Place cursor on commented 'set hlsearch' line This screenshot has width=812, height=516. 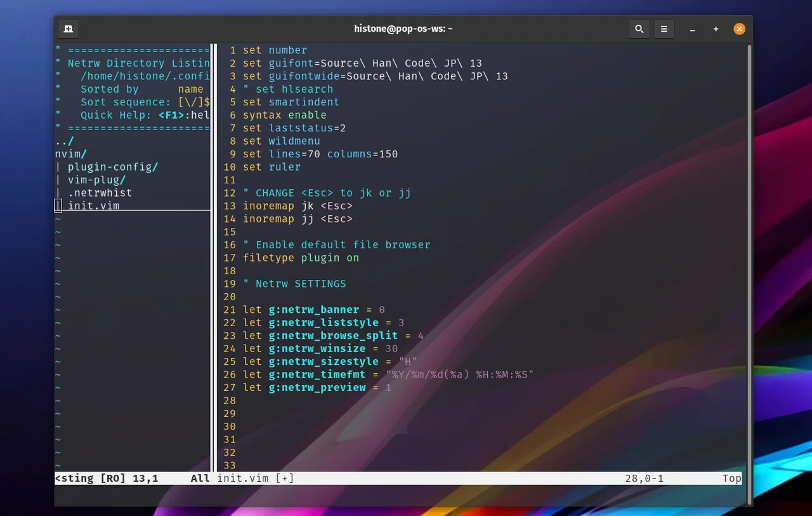tap(288, 89)
